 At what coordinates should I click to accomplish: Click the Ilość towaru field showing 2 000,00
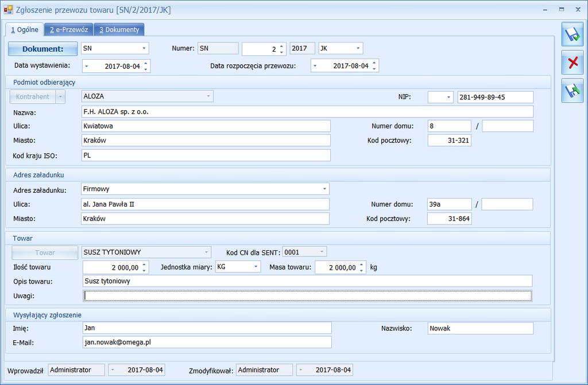(116, 267)
